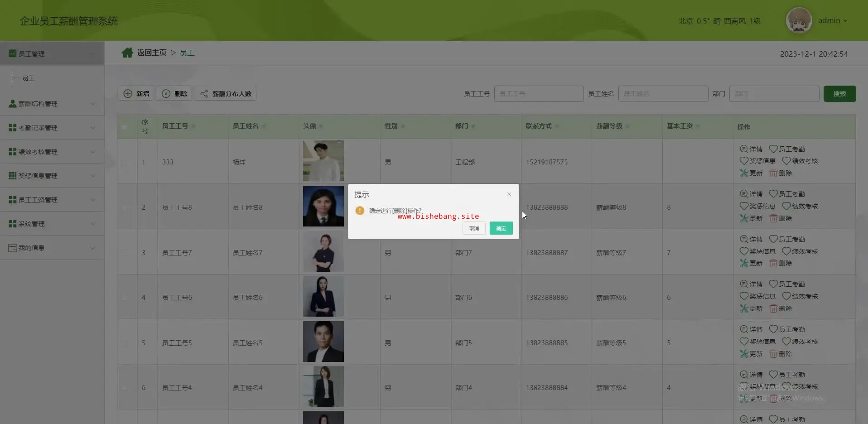Click the 员工考勤 heart icon for 员工姓名7
Viewport: 868px width, 424px height.
click(x=773, y=239)
